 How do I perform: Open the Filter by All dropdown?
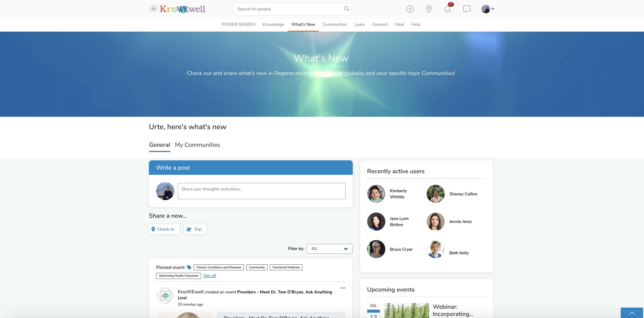[329, 249]
